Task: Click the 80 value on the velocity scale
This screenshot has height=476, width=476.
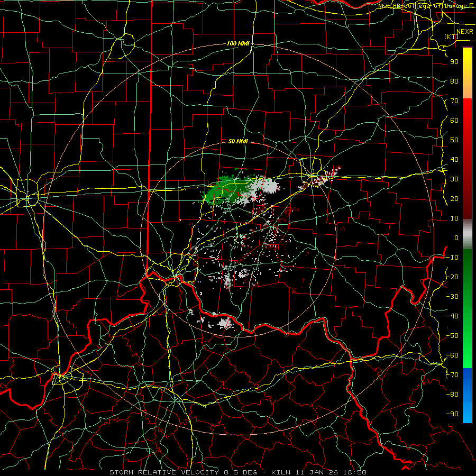Action: click(454, 81)
